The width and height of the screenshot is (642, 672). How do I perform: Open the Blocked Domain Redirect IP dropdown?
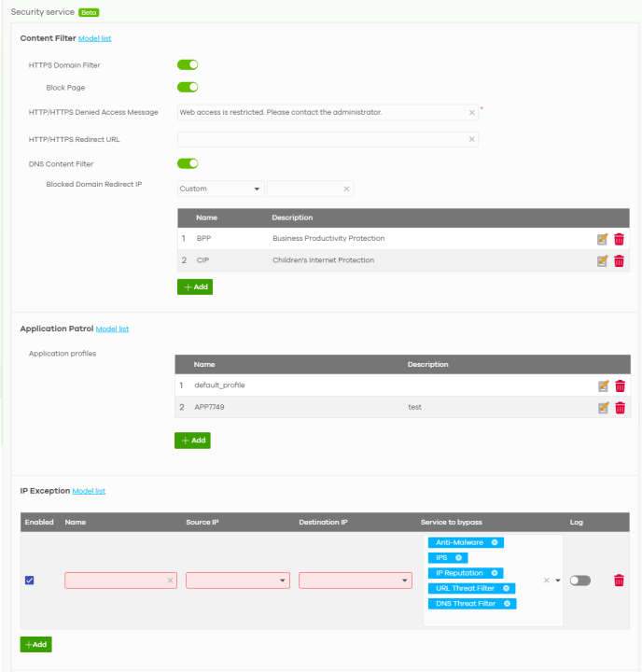220,189
